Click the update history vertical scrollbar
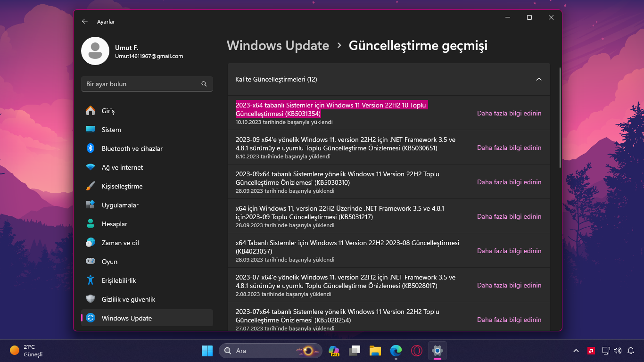This screenshot has height=362, width=644. 560,118
